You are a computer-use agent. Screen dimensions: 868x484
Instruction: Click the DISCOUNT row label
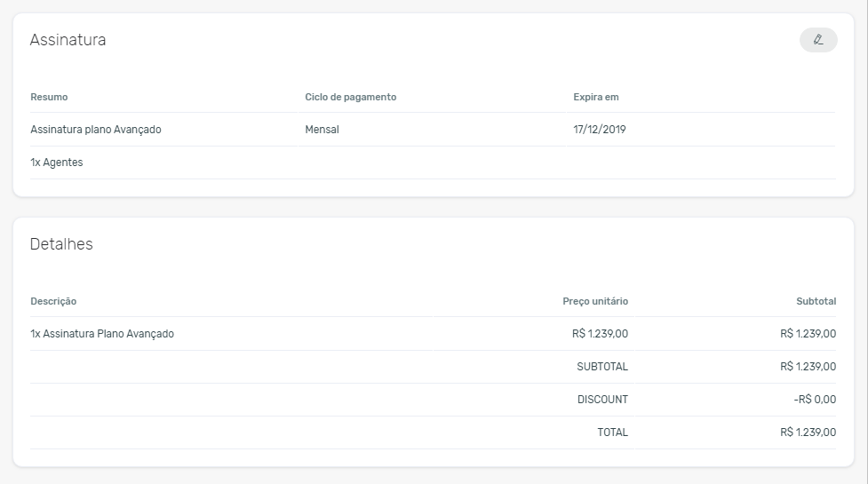[x=603, y=399]
